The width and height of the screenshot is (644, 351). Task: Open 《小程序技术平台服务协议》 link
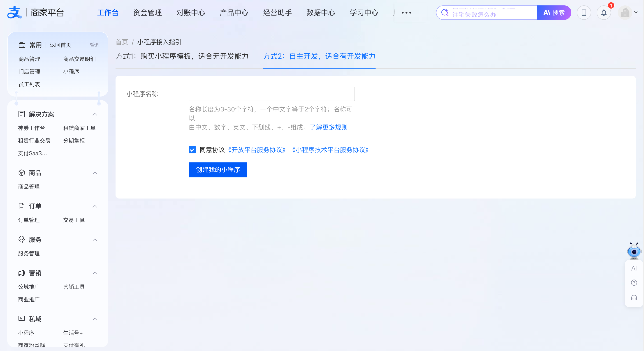click(331, 150)
